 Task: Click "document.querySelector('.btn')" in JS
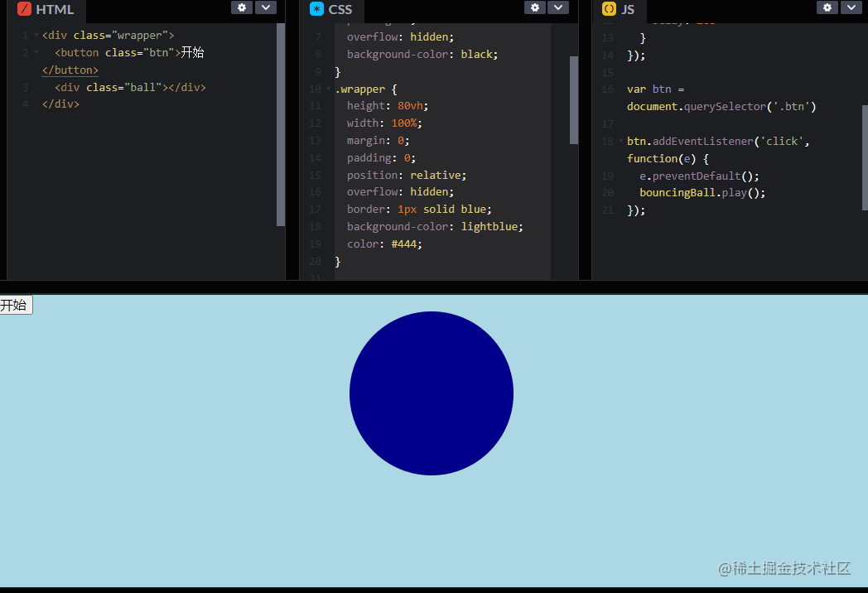pyautogui.click(x=721, y=106)
